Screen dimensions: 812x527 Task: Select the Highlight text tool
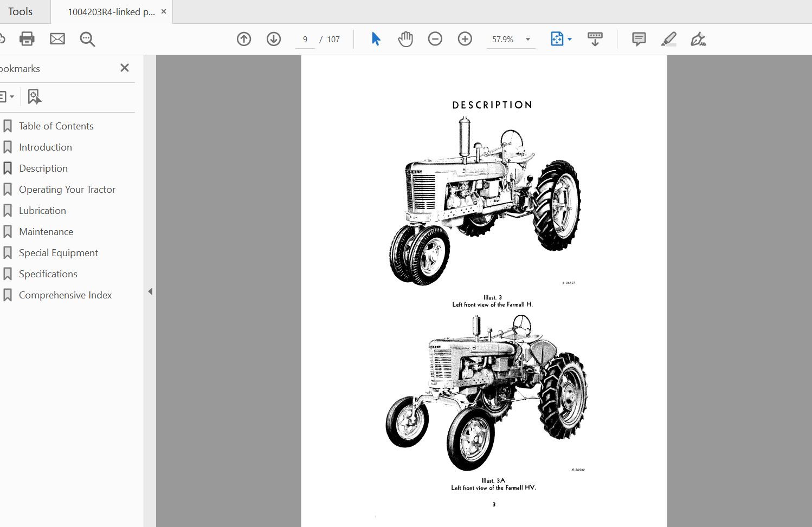(668, 38)
